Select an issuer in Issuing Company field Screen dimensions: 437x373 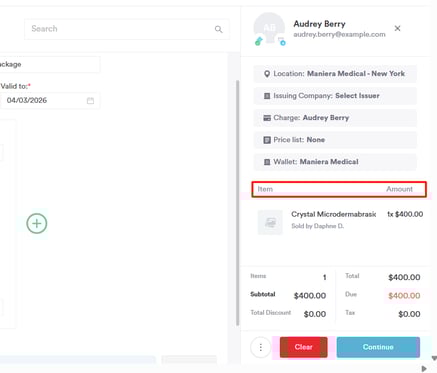pyautogui.click(x=335, y=96)
